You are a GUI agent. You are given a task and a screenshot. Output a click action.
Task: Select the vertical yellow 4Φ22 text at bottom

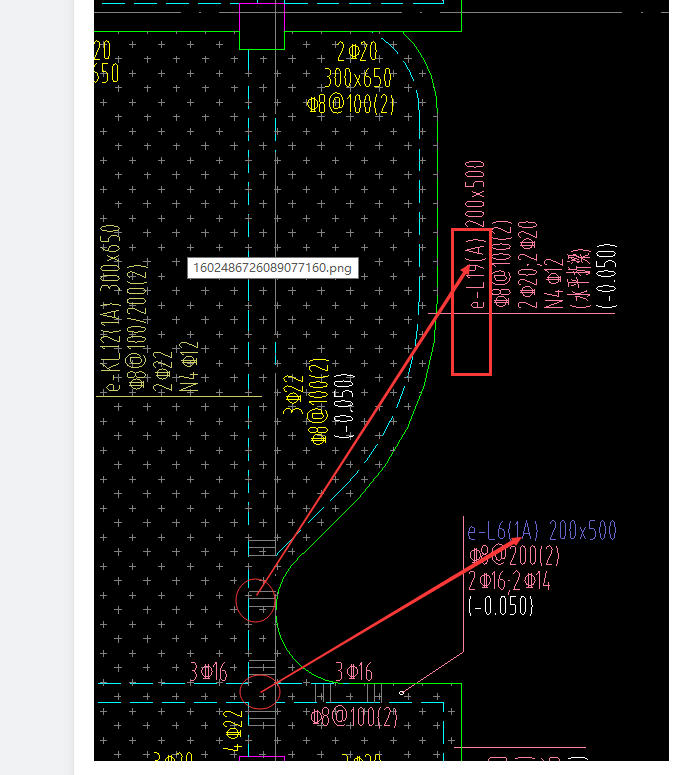[x=232, y=732]
